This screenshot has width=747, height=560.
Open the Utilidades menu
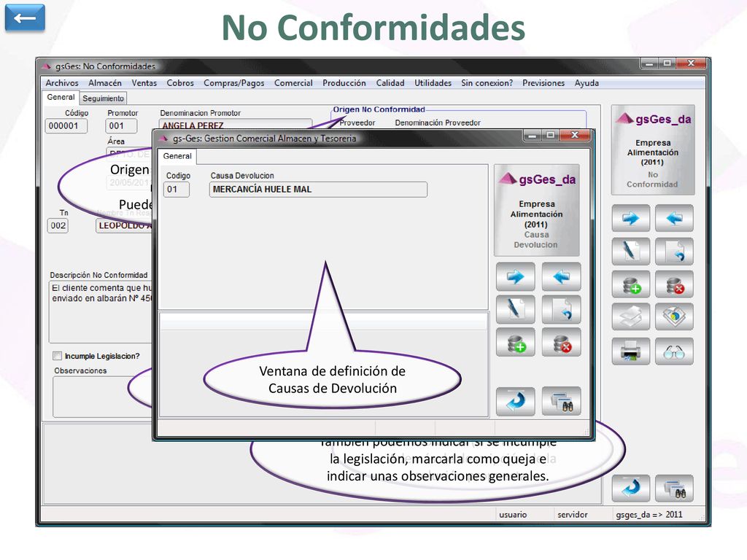433,83
